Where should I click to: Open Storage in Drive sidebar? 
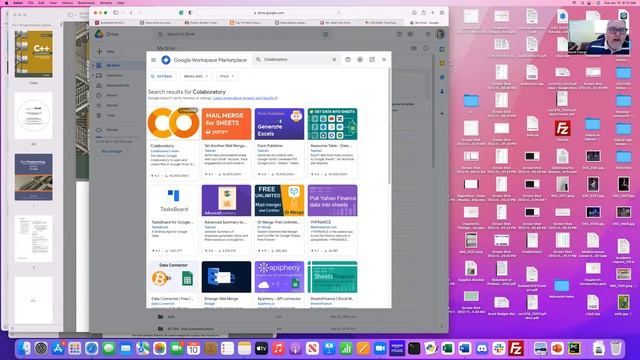coord(112,130)
